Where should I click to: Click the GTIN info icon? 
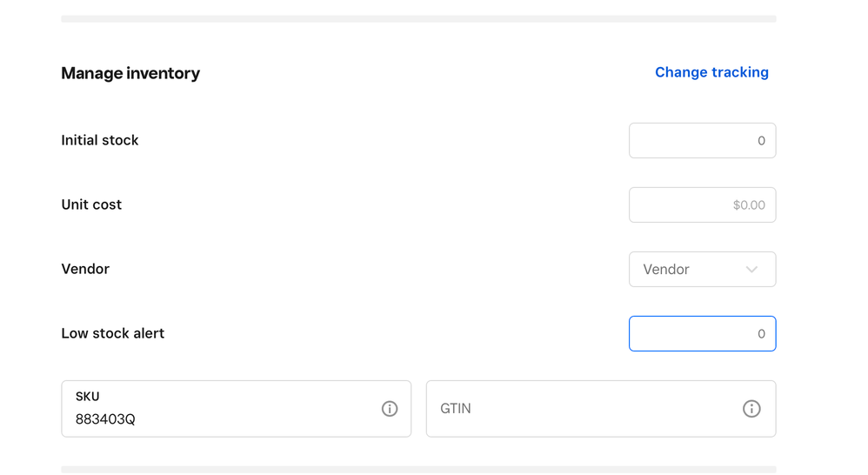751,409
